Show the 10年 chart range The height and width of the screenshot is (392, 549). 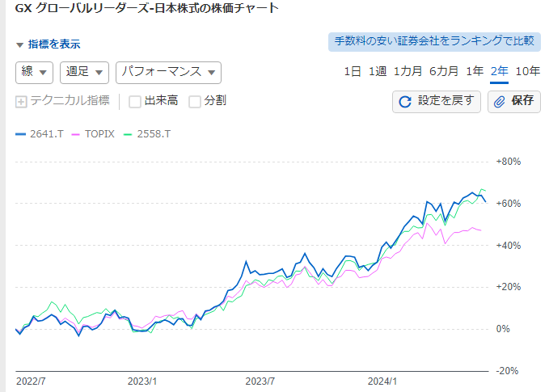click(527, 71)
